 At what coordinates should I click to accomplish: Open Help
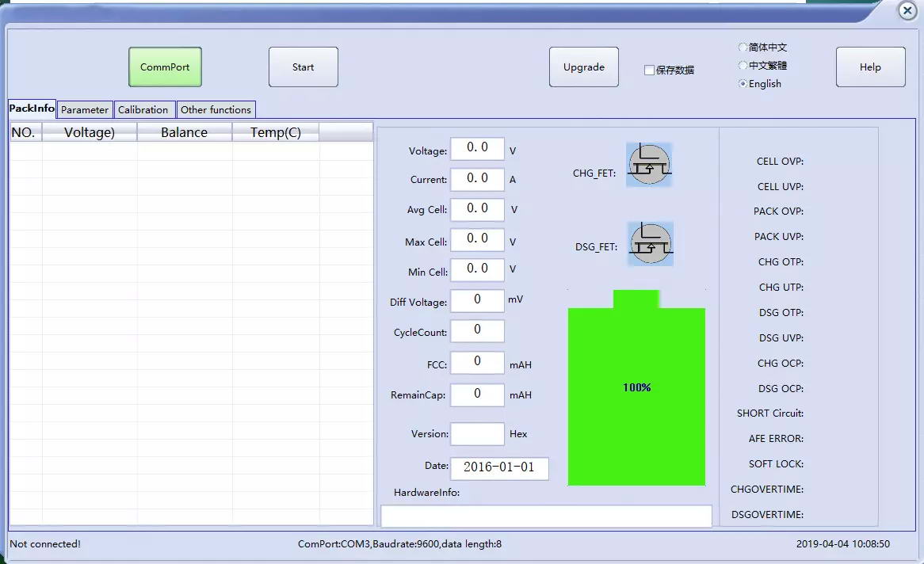pyautogui.click(x=870, y=67)
